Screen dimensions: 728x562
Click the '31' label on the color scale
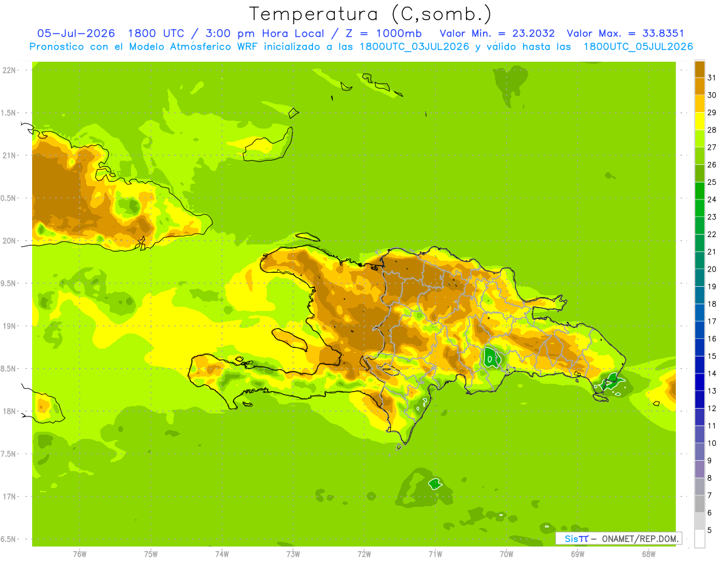click(x=712, y=78)
